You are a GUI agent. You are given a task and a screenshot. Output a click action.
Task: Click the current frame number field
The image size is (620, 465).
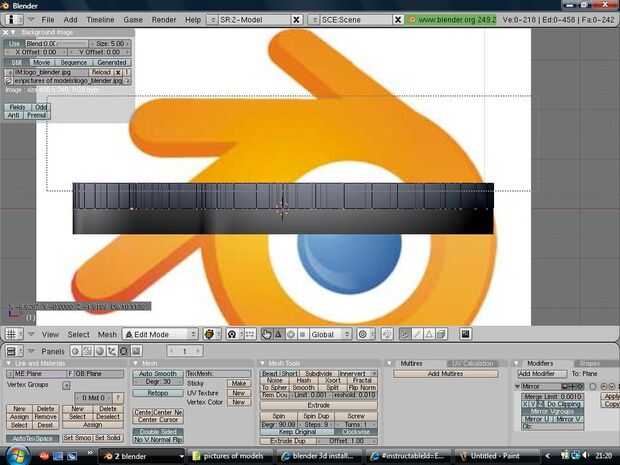(x=185, y=351)
